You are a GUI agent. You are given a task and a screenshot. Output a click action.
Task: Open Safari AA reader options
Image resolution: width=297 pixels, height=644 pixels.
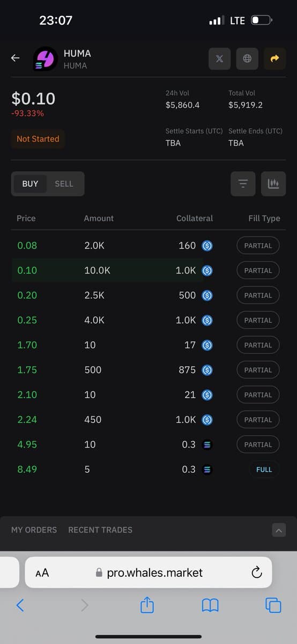(42, 573)
